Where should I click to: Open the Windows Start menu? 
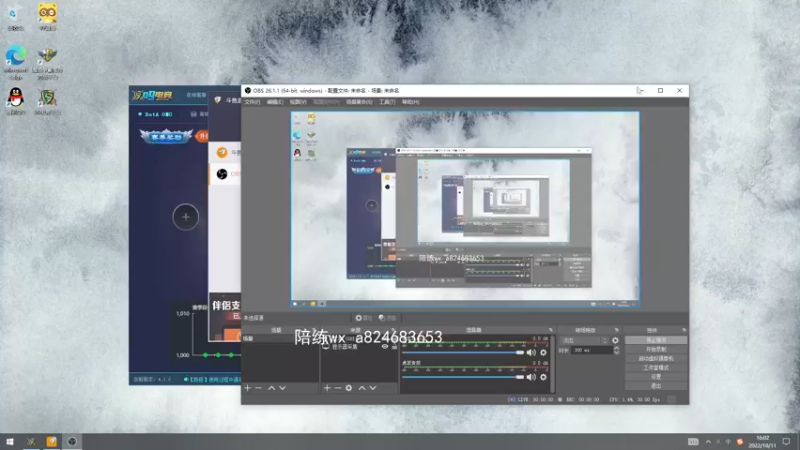pyautogui.click(x=10, y=441)
